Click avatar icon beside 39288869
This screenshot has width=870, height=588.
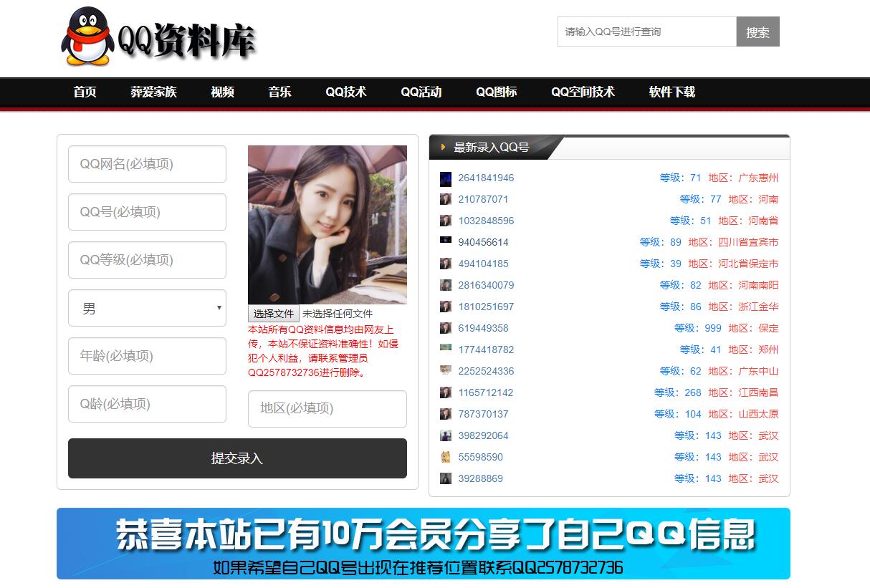tap(446, 478)
